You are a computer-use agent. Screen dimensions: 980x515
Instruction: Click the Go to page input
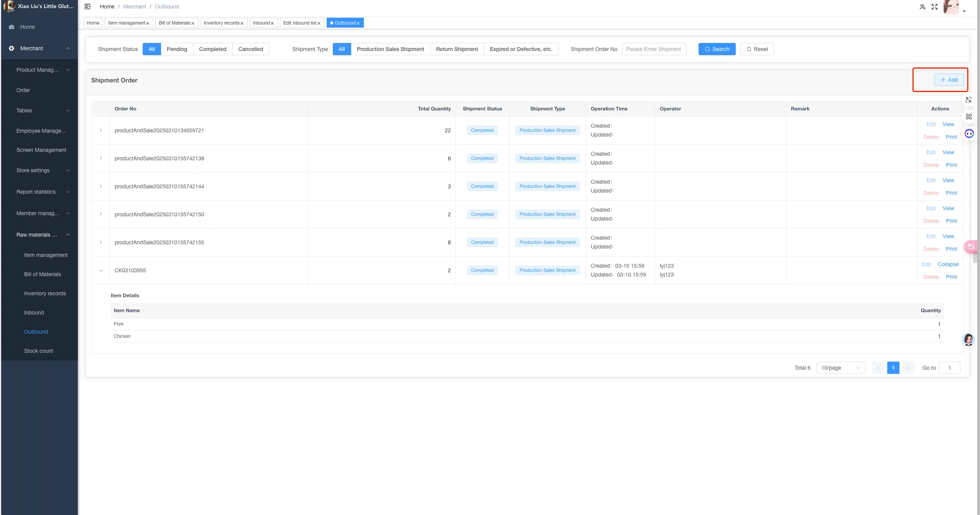949,368
